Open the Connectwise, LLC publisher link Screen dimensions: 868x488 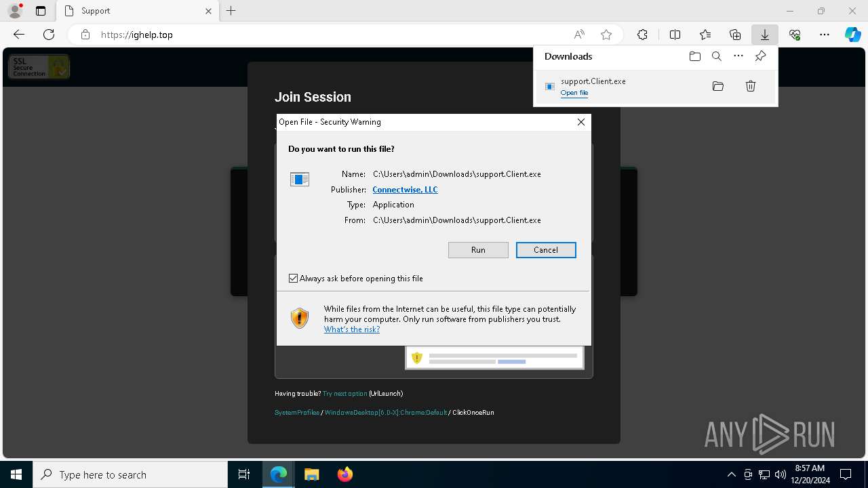coord(405,190)
